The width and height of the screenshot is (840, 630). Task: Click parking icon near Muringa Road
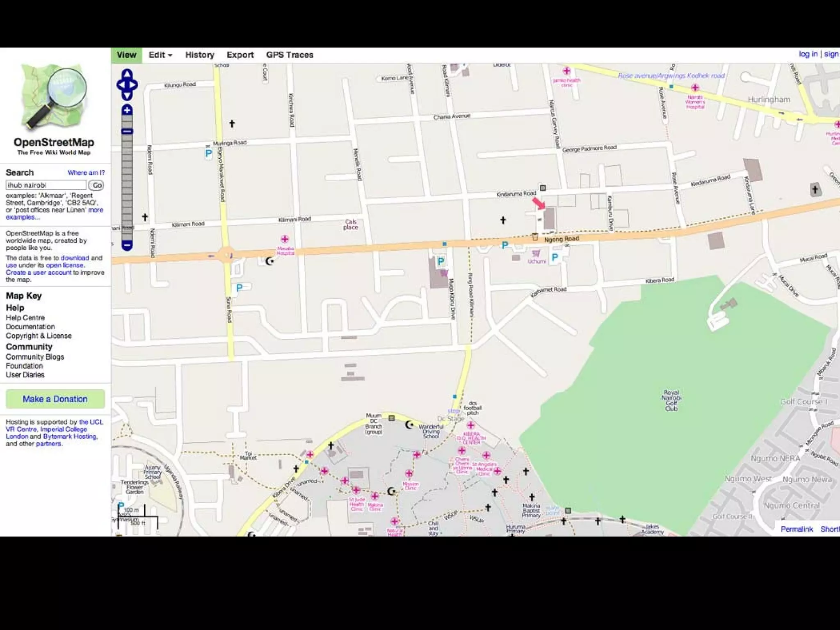(x=209, y=154)
